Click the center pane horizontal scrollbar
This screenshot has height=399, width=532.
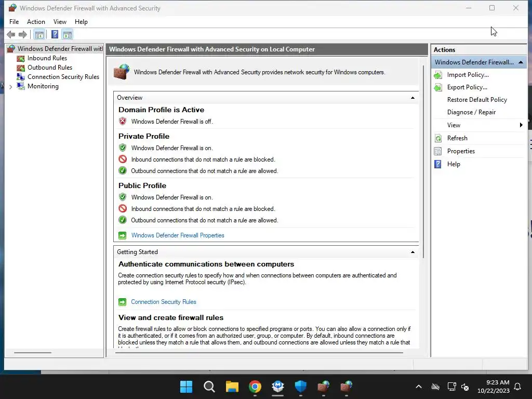click(259, 353)
